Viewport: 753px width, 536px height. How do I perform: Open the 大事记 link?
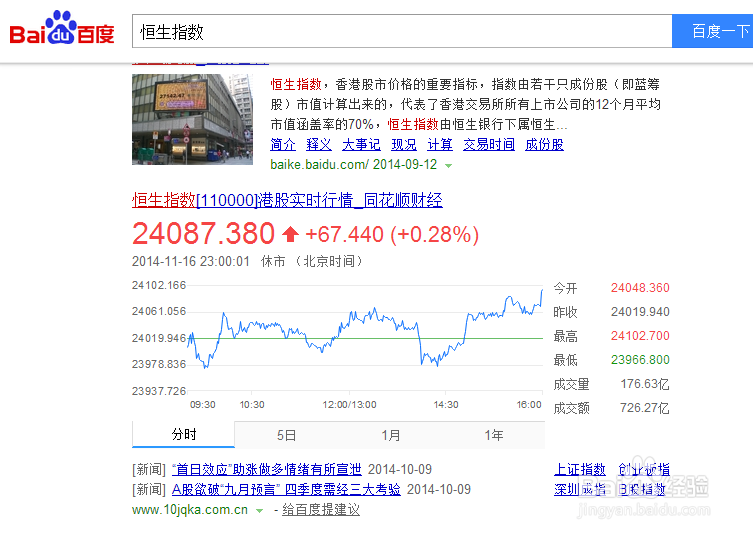(361, 145)
